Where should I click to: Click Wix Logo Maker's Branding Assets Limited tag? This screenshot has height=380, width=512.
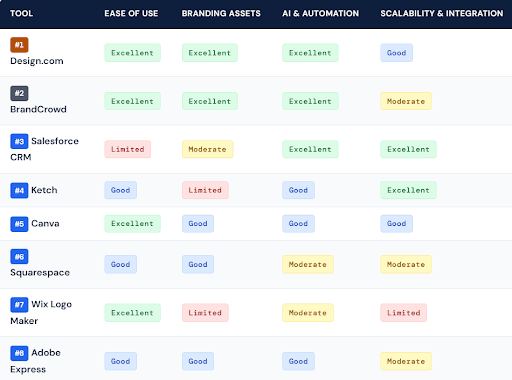(x=205, y=313)
